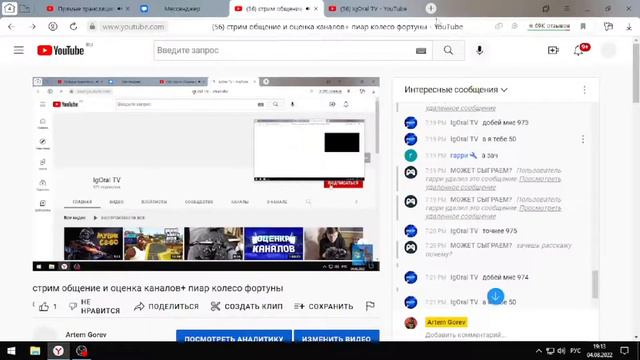Switch to IgOral TV - YouTube tab
The image size is (640, 360).
[x=373, y=9]
